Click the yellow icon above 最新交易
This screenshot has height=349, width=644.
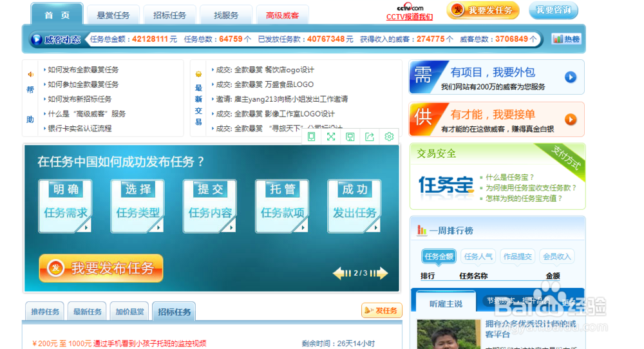pos(198,74)
